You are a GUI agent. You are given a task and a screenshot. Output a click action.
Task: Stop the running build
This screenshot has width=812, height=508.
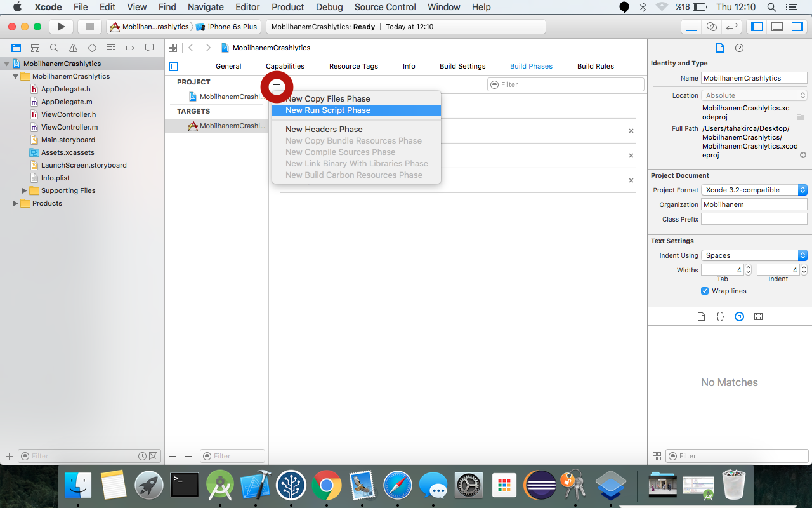point(89,27)
